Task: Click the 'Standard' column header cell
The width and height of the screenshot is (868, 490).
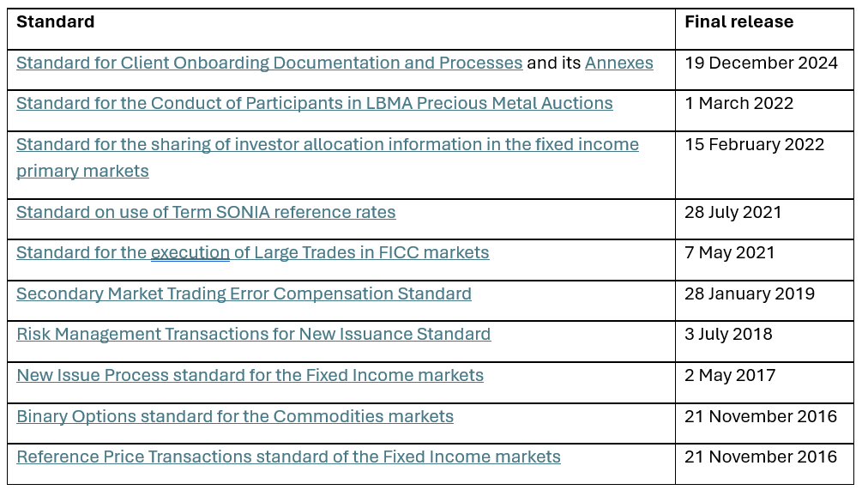Action: coord(56,22)
